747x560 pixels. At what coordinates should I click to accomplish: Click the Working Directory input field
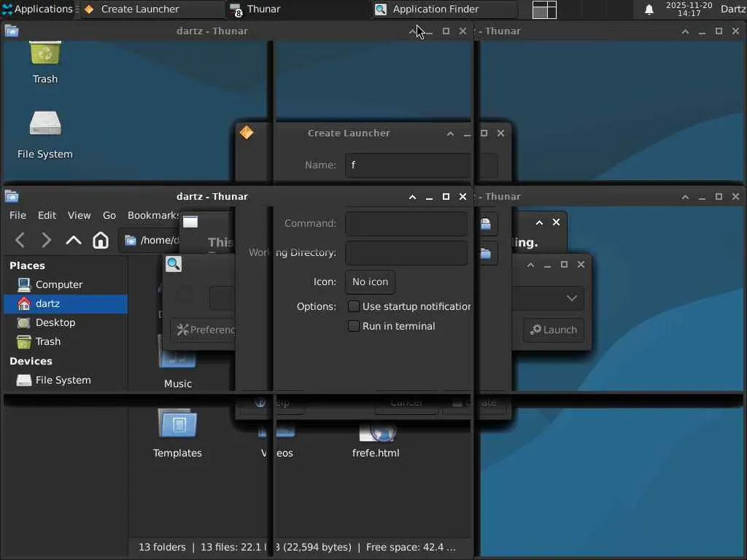click(406, 253)
